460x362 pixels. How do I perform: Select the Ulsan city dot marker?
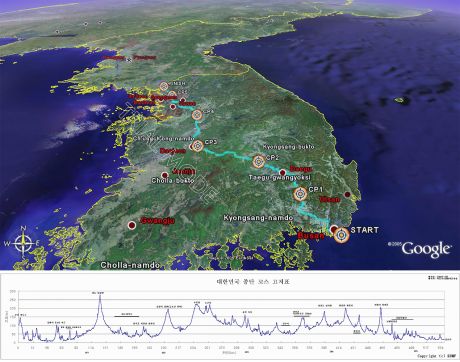click(x=348, y=194)
